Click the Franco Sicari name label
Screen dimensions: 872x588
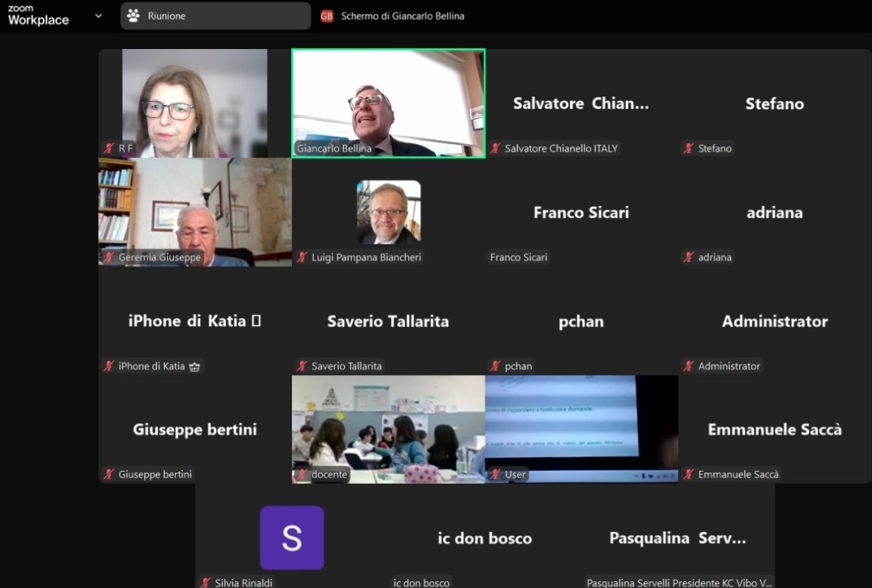(518, 257)
